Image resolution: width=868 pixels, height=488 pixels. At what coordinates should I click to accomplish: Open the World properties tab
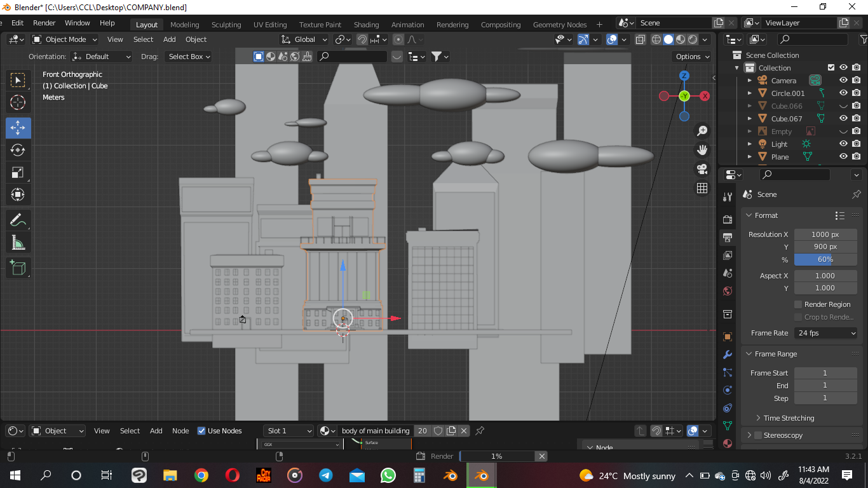[x=728, y=291]
